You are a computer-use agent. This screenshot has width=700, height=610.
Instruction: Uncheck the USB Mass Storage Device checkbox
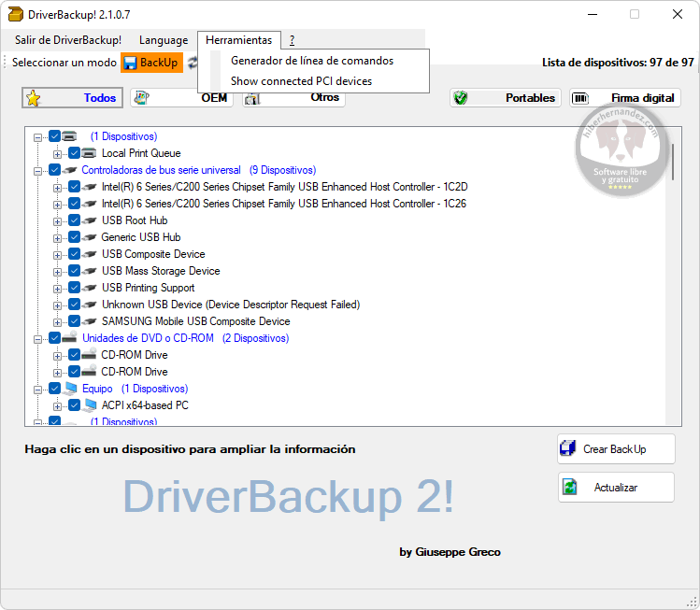click(74, 271)
